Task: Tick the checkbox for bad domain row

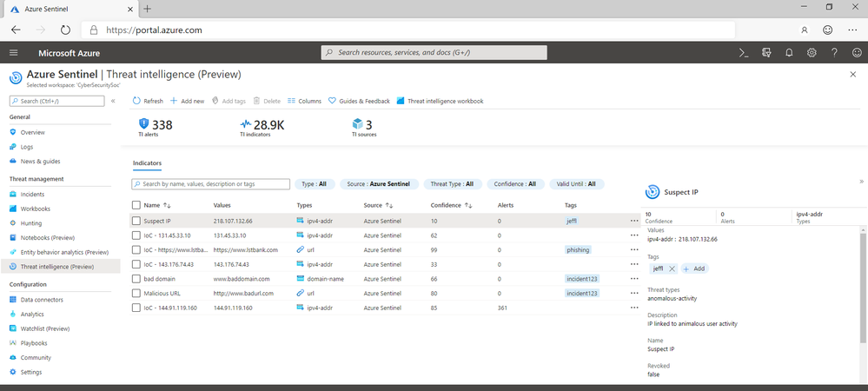Action: pyautogui.click(x=136, y=279)
